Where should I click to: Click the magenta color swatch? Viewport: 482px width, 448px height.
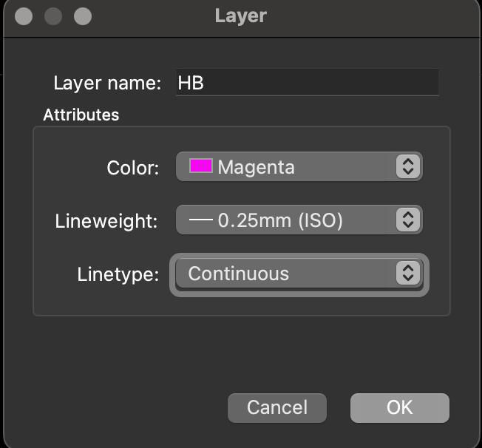[x=201, y=166]
